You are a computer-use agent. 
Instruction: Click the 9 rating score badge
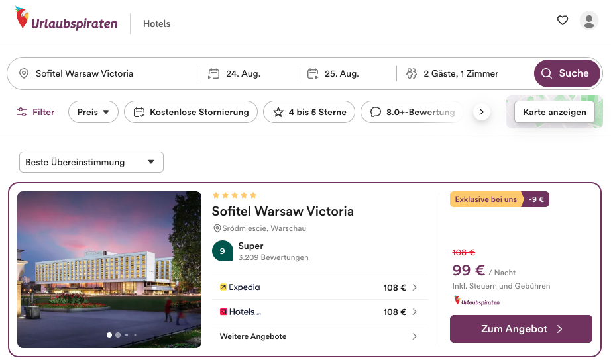click(x=223, y=251)
